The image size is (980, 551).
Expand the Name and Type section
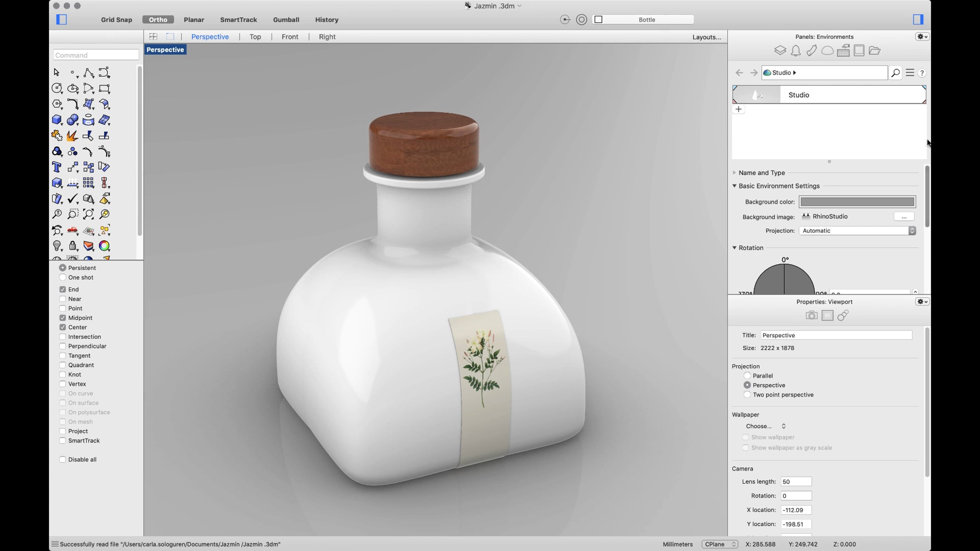tap(735, 173)
